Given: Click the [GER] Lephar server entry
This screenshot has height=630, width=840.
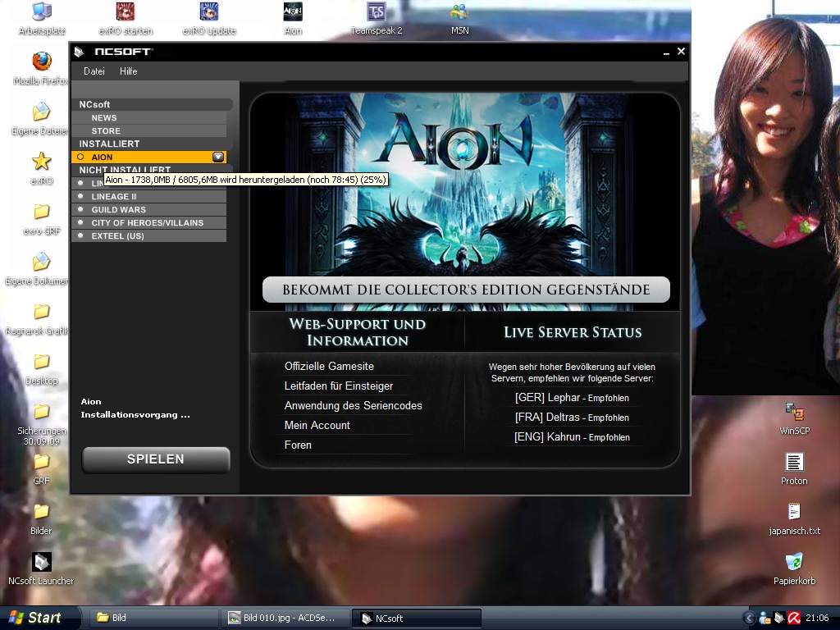Looking at the screenshot, I should tap(572, 398).
